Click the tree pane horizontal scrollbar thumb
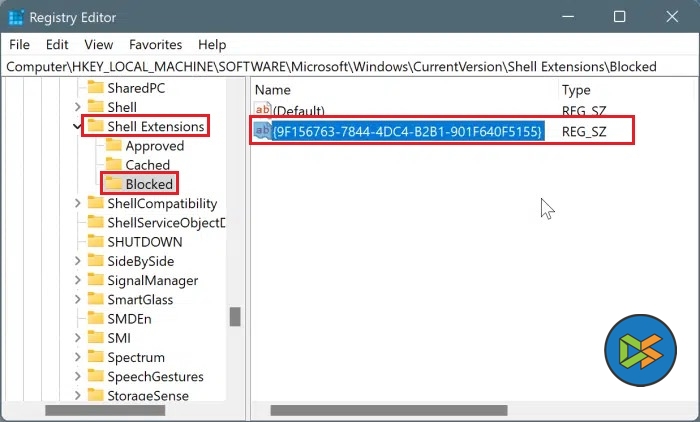700x422 pixels. 105,410
